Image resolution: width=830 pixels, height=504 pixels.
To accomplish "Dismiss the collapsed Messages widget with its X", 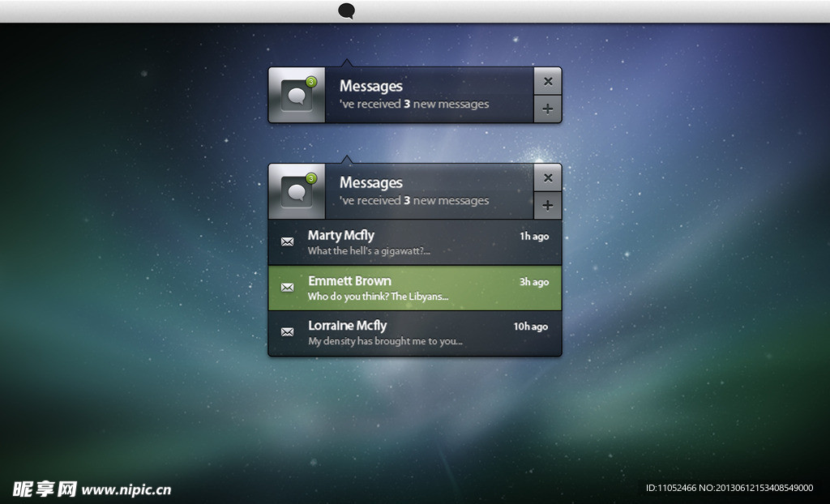I will pos(548,81).
